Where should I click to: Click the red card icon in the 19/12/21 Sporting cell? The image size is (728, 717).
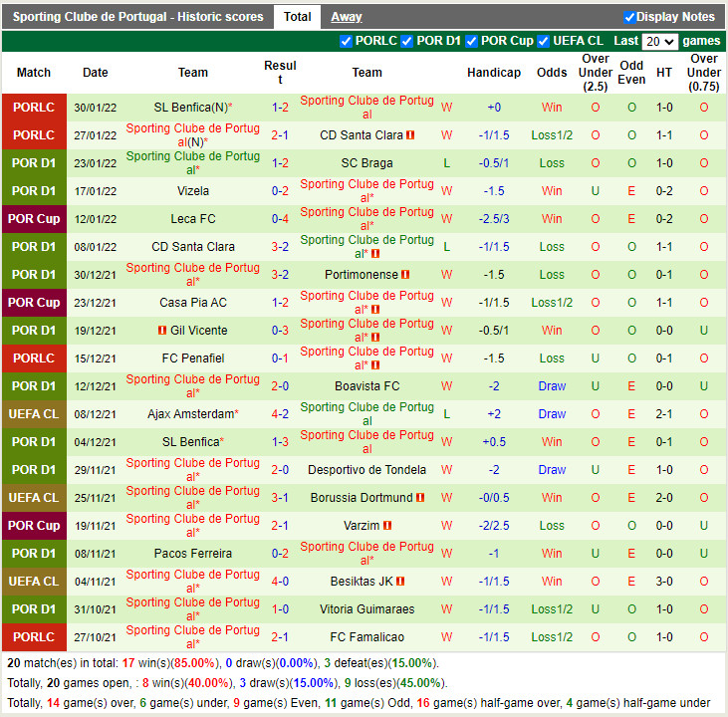(x=375, y=338)
